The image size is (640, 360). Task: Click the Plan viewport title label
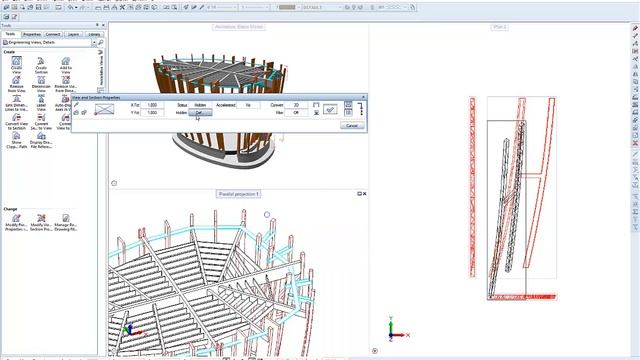499,27
